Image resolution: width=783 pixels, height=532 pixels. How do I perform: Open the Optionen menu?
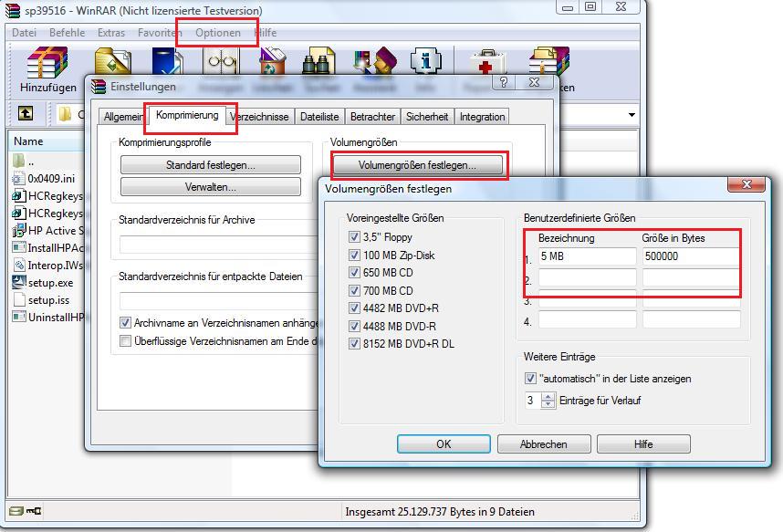(218, 33)
